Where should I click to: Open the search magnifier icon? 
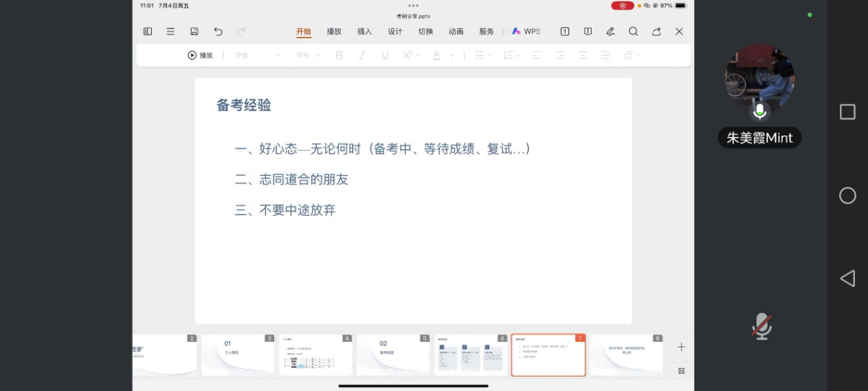(633, 32)
